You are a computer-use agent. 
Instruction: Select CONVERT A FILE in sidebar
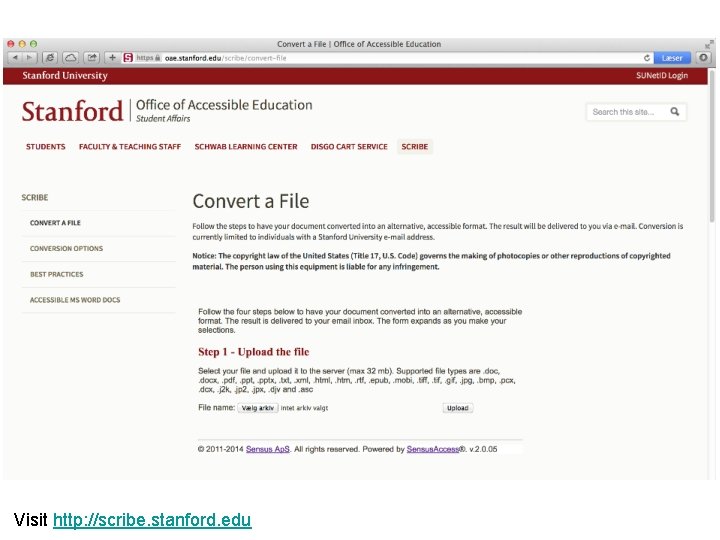[55, 223]
